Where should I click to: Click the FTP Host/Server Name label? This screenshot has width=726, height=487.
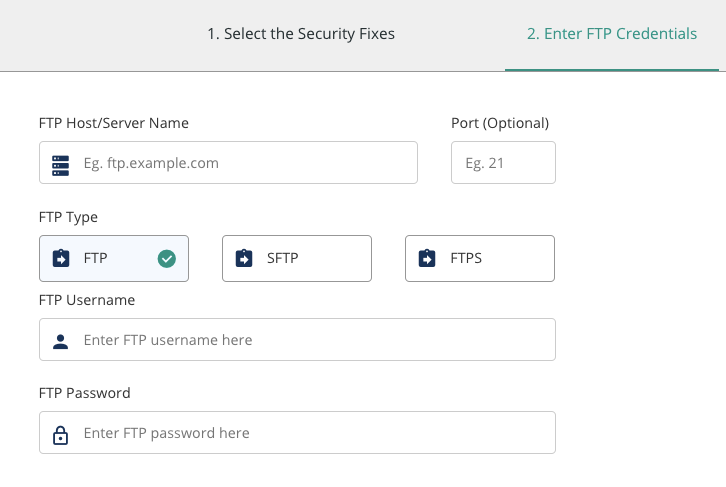click(x=114, y=123)
